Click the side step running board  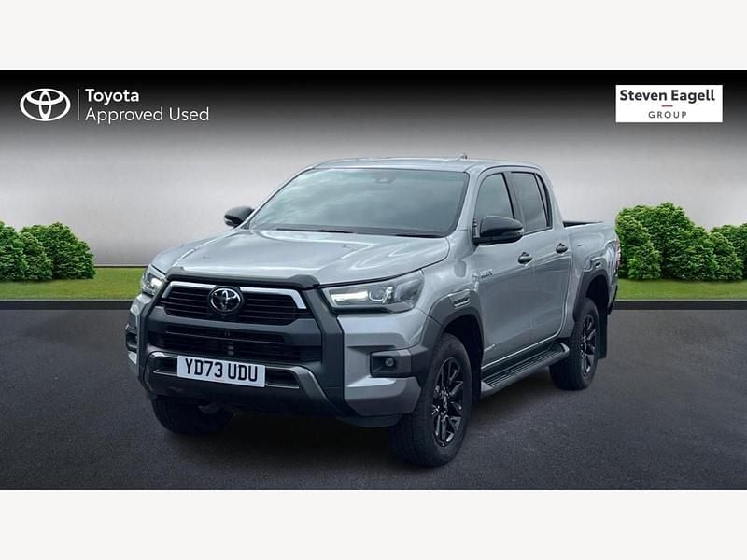(x=525, y=368)
